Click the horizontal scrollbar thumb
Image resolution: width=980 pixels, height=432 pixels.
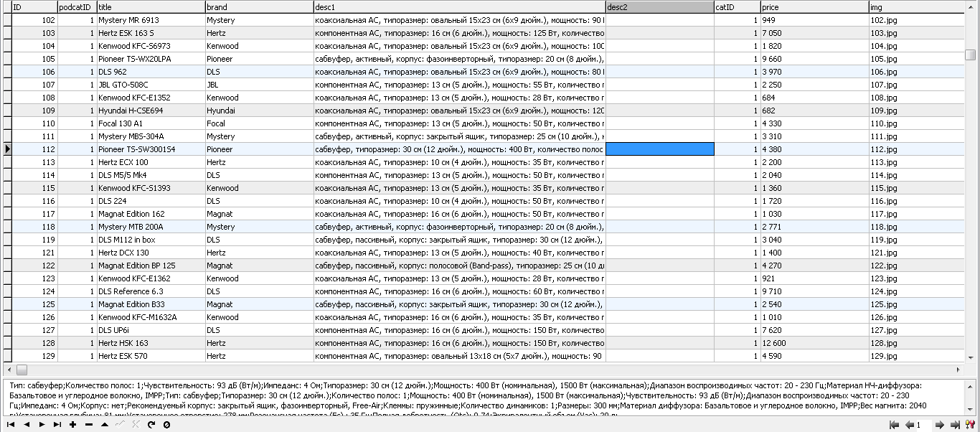22,369
